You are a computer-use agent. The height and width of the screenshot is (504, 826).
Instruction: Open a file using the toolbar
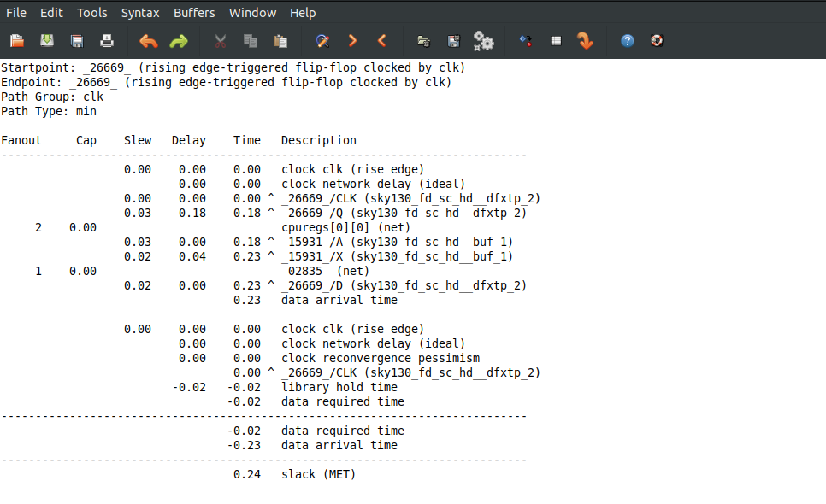15,40
